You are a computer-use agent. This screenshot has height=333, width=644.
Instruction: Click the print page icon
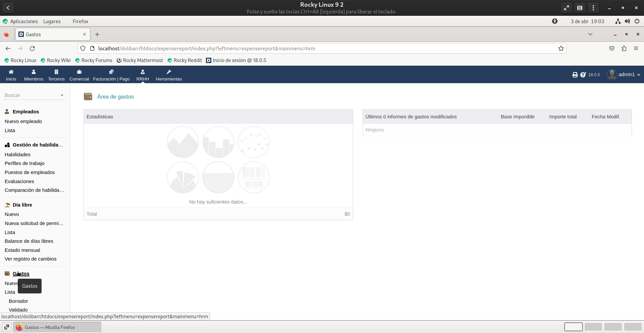click(x=575, y=75)
